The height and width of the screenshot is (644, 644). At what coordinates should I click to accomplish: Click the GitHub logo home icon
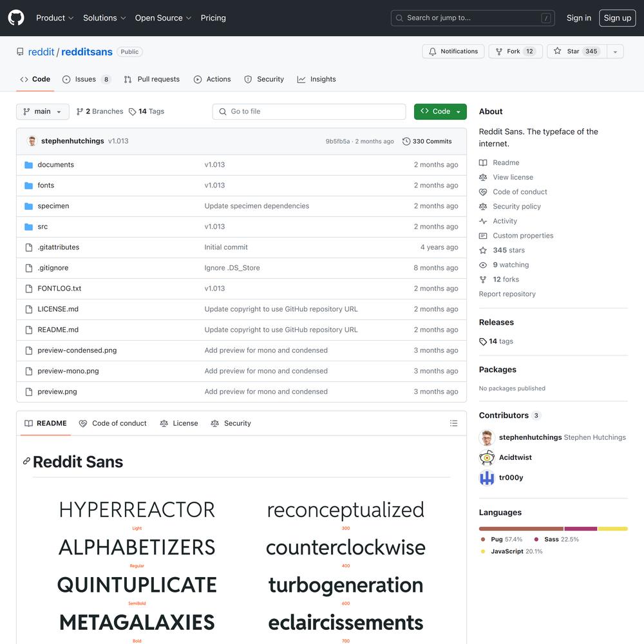click(16, 17)
